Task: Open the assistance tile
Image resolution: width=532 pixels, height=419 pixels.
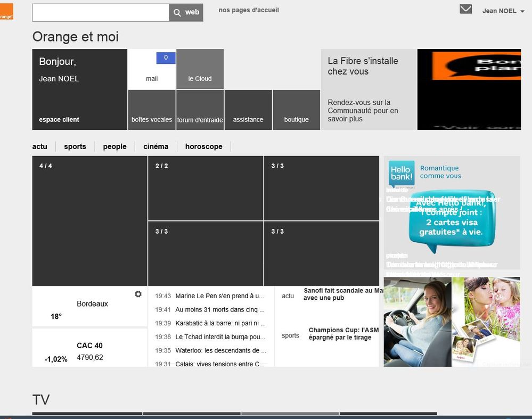Action: point(248,110)
